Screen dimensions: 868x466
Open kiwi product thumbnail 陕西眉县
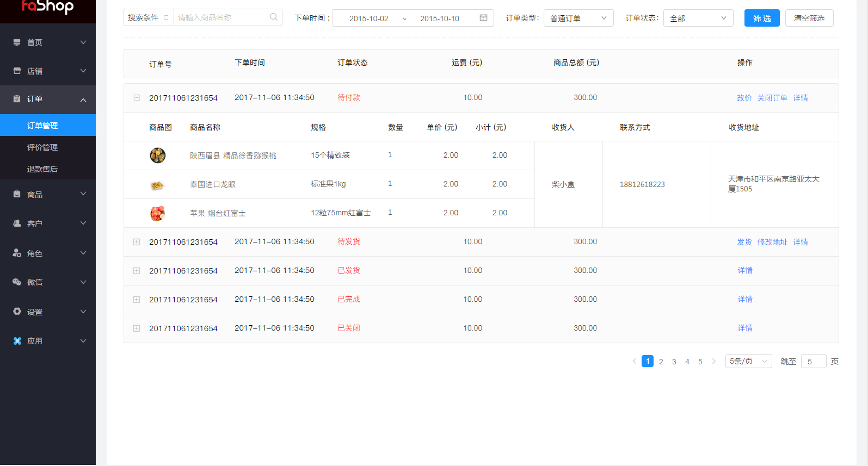(157, 156)
